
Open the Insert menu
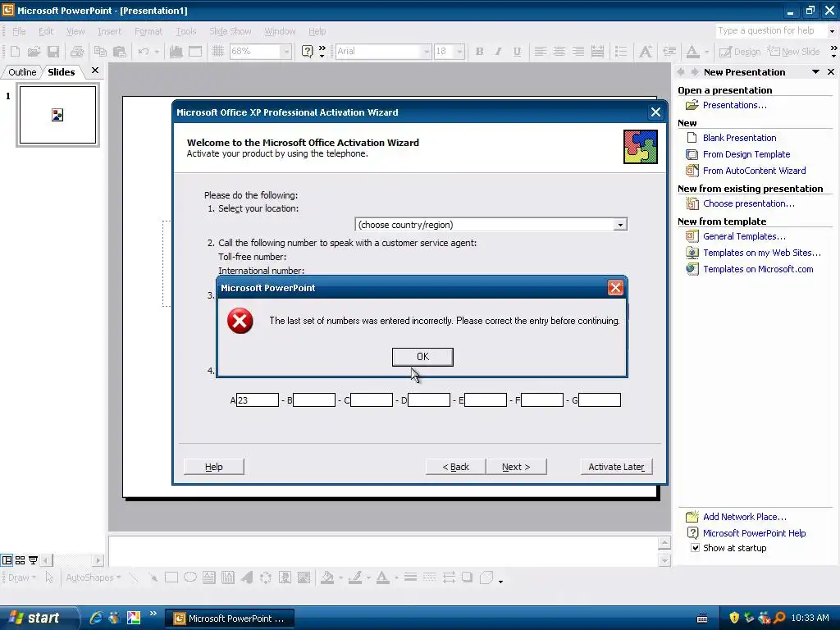pos(109,32)
